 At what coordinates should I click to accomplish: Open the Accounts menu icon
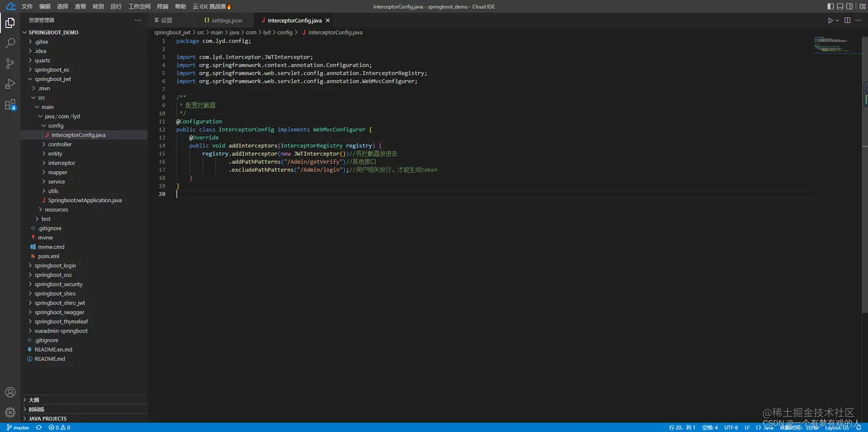click(10, 392)
